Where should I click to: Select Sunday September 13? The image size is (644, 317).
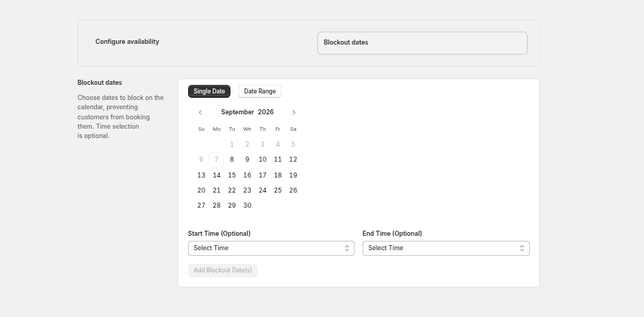point(201,175)
